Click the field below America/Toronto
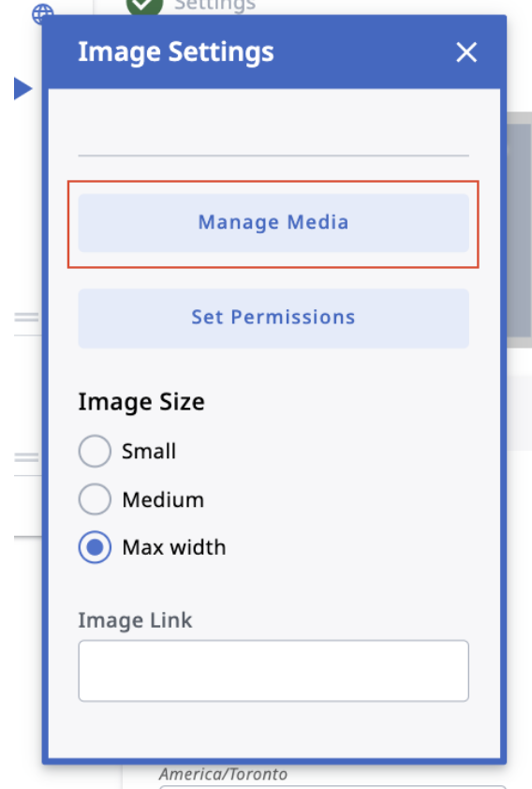 [332, 786]
